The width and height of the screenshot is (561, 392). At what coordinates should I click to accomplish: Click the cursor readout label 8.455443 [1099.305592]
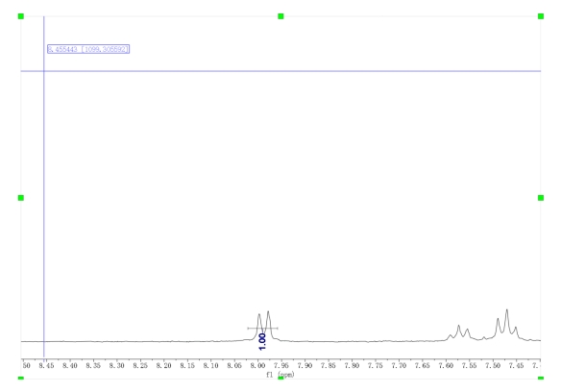tap(88, 49)
